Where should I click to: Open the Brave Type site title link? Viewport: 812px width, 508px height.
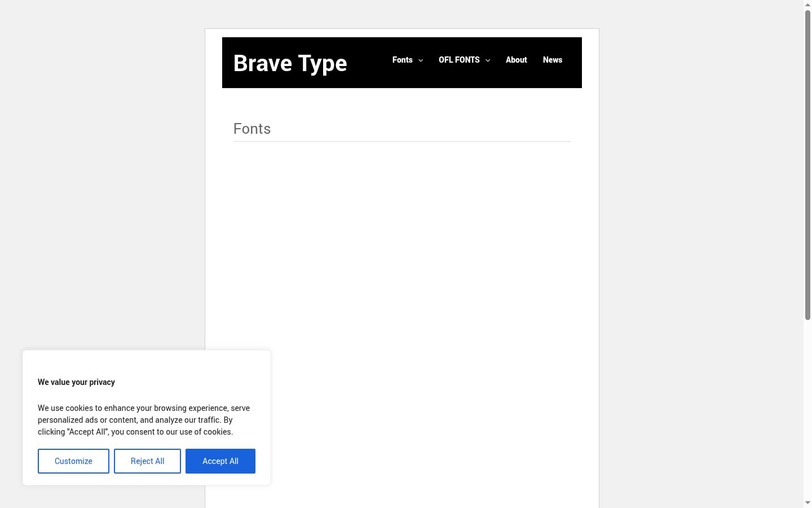[290, 63]
